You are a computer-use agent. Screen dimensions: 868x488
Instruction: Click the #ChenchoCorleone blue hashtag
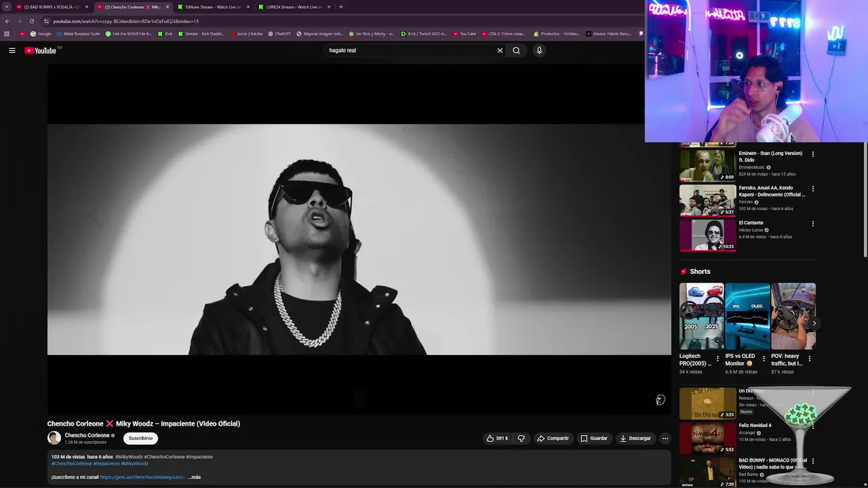pyautogui.click(x=71, y=464)
